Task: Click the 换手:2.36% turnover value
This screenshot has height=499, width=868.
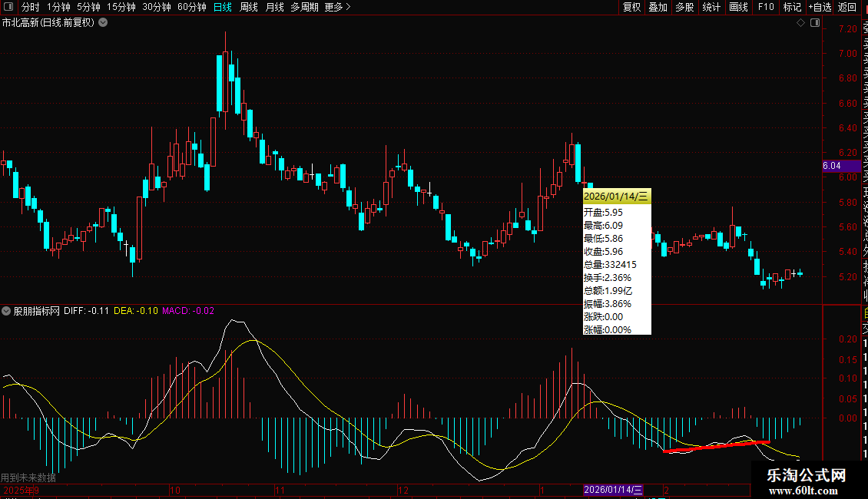Action: pyautogui.click(x=608, y=278)
